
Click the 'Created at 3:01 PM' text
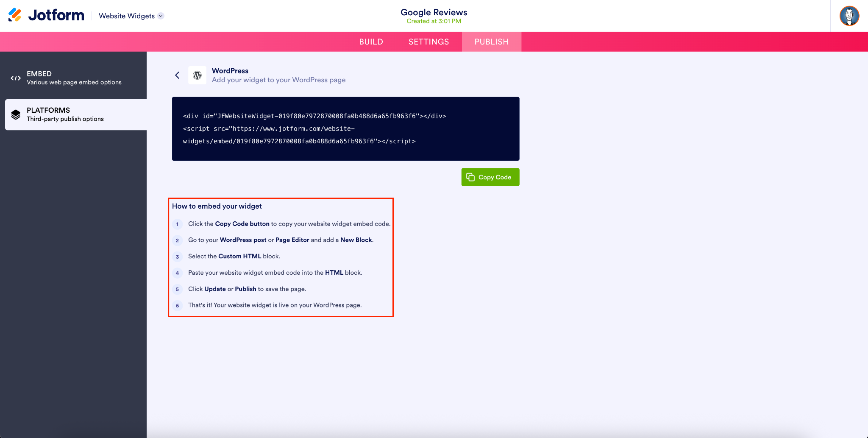coord(434,21)
